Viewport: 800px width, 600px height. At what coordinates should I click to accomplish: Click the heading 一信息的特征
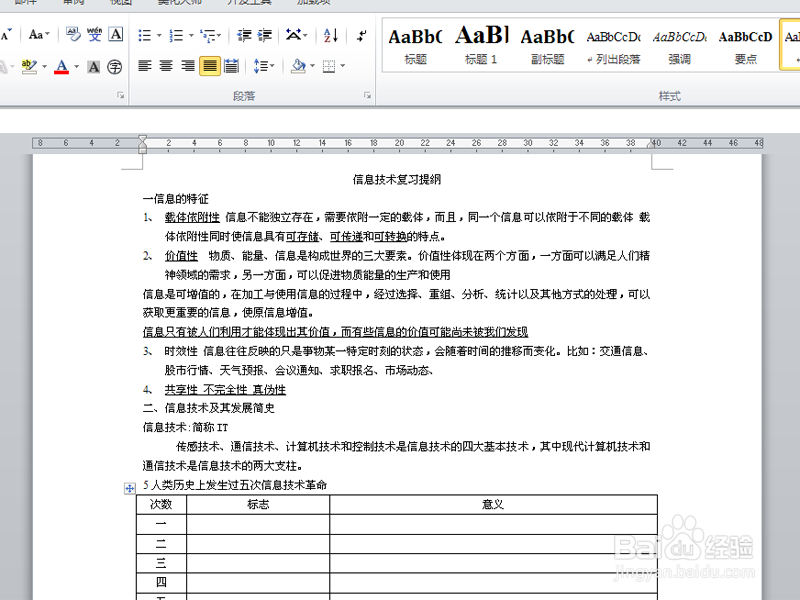(x=176, y=199)
